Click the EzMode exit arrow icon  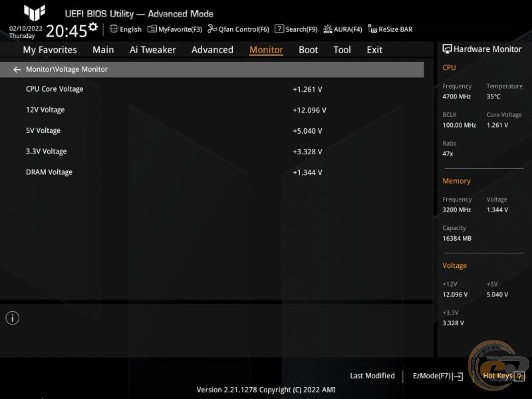coord(458,376)
